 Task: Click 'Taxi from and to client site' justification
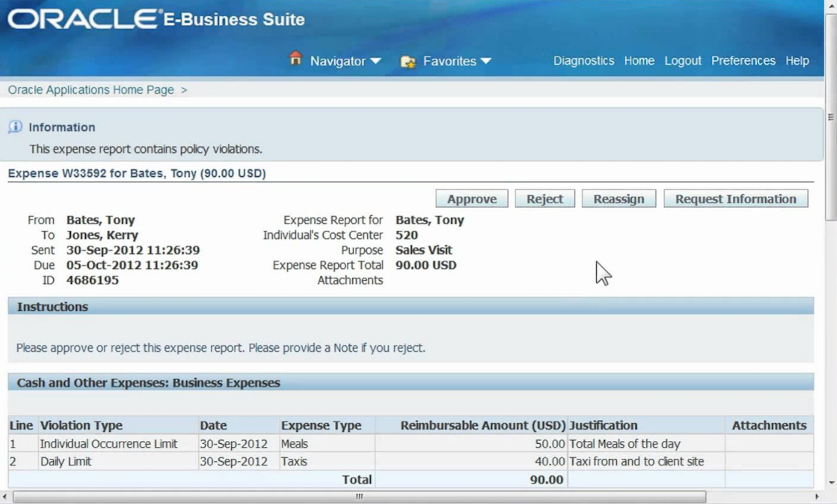pyautogui.click(x=637, y=462)
